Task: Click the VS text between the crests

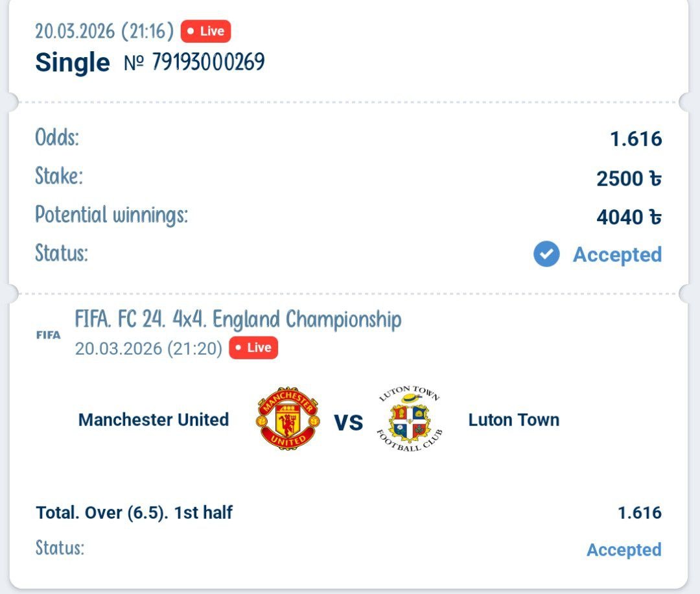Action: [348, 423]
